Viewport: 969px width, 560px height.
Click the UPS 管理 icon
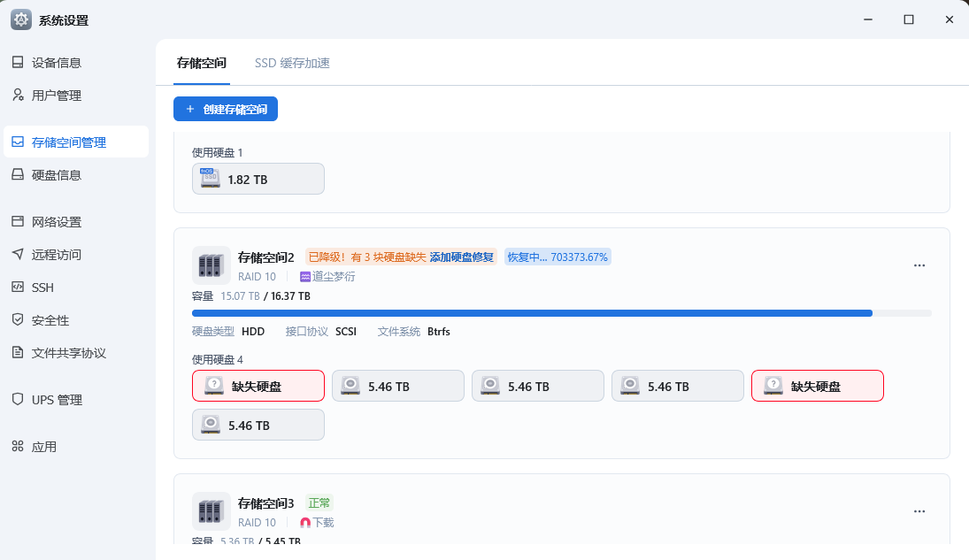[18, 399]
